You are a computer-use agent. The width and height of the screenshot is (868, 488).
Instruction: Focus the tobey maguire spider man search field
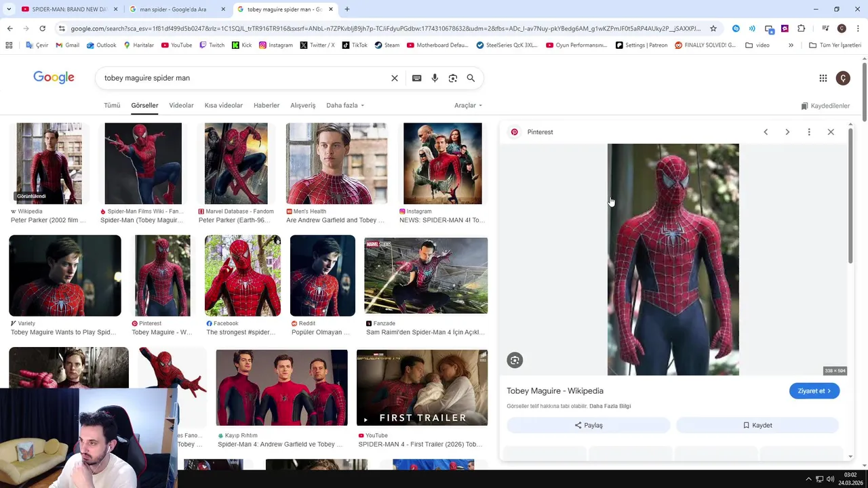click(x=244, y=78)
